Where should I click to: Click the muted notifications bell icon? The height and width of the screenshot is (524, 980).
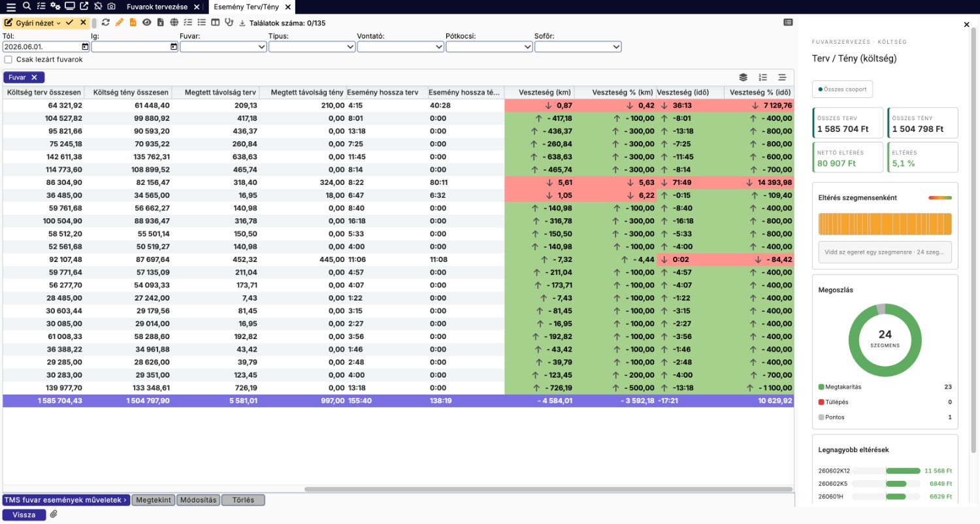(98, 6)
